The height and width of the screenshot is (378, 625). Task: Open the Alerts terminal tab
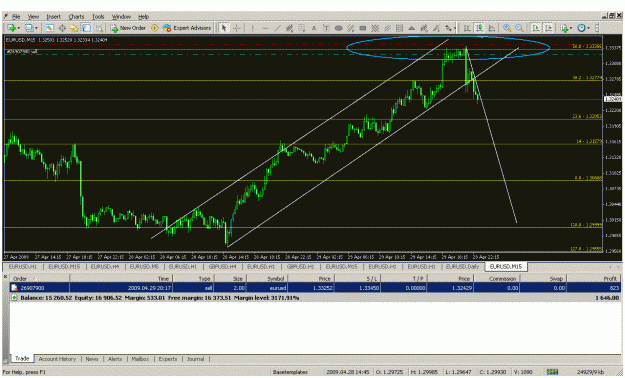tap(115, 359)
